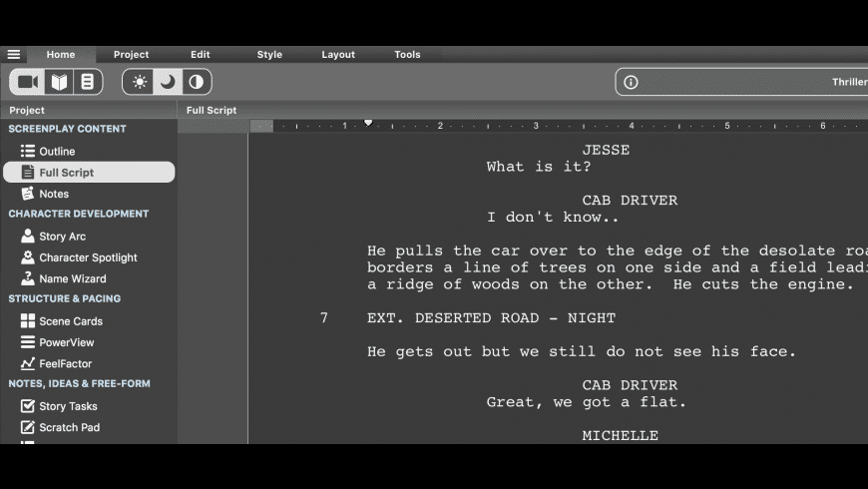Click the Name Wizard icon
Image resolution: width=868 pixels, height=489 pixels.
28,278
